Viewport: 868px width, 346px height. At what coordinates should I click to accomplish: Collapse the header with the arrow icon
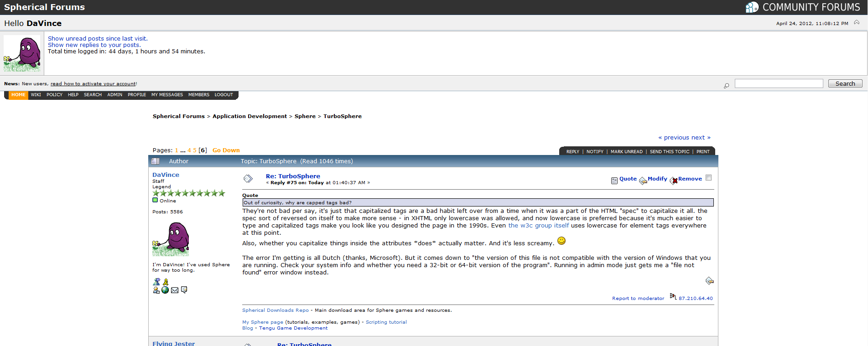[x=857, y=22]
